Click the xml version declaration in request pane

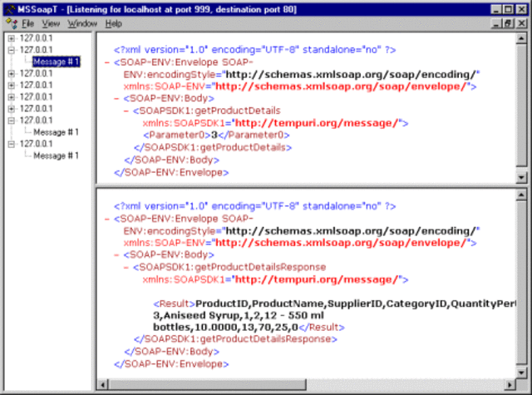(x=255, y=50)
